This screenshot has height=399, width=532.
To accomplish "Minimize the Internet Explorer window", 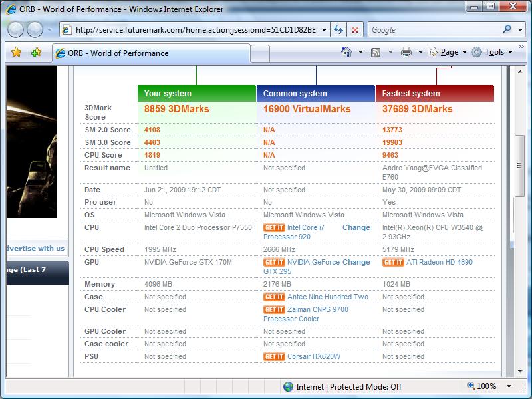I will pyautogui.click(x=475, y=7).
